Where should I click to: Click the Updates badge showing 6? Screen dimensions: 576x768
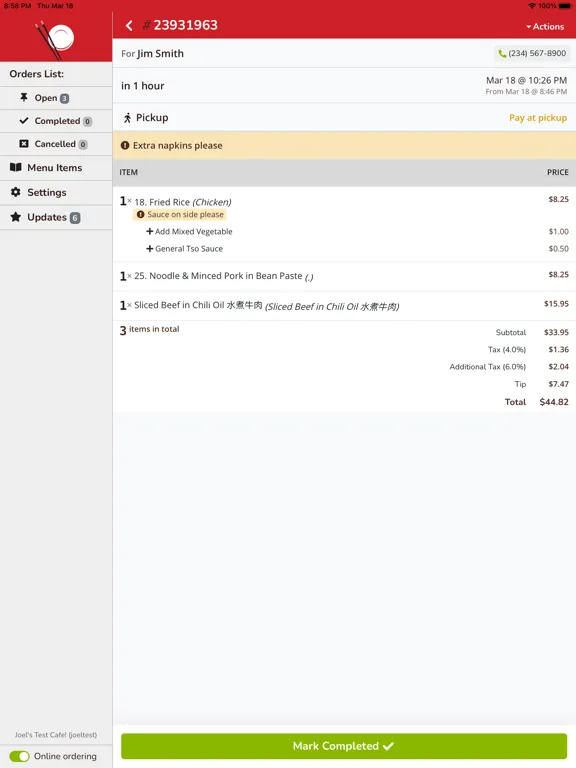click(75, 218)
